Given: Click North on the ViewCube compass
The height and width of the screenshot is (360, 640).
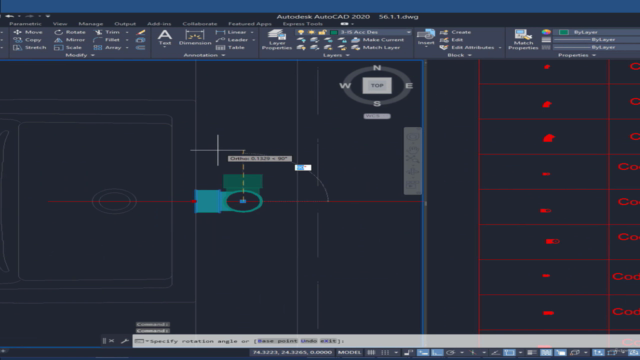Looking at the screenshot, I should [x=377, y=68].
